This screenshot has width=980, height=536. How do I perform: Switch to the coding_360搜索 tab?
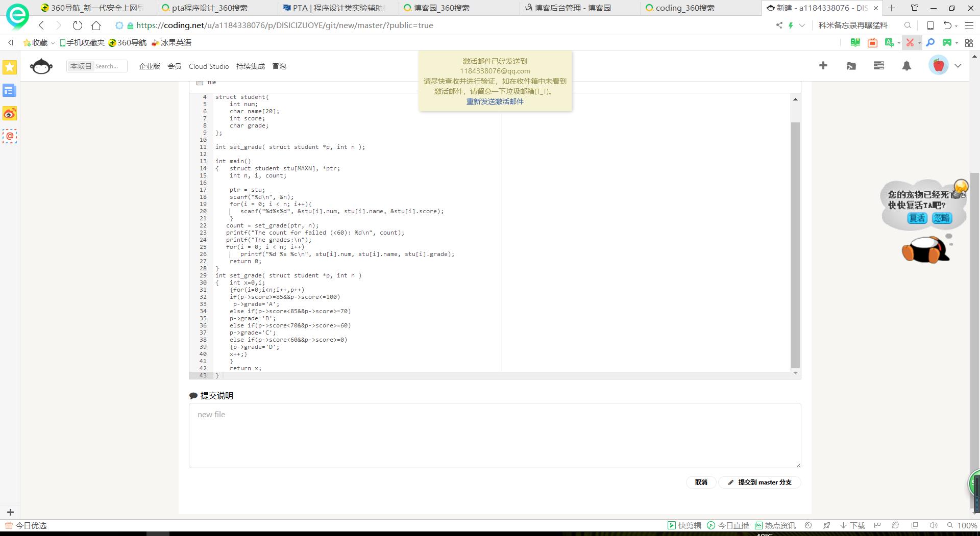coord(701,8)
